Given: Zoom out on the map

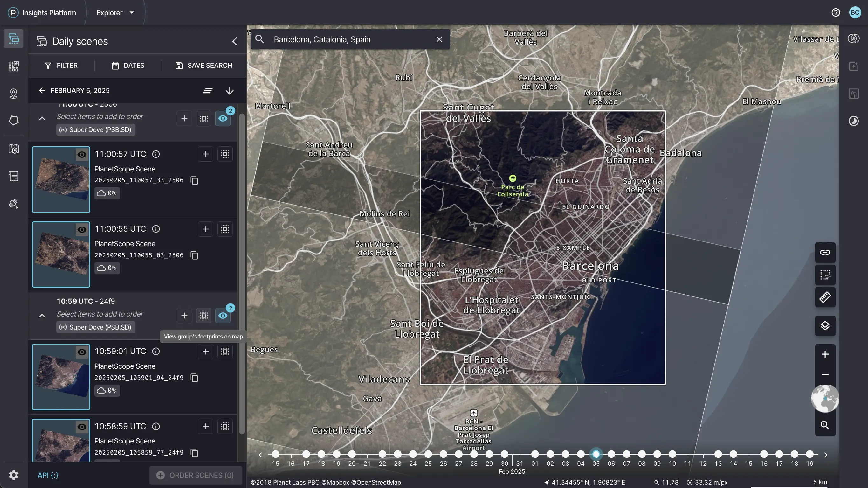Looking at the screenshot, I should (x=825, y=375).
